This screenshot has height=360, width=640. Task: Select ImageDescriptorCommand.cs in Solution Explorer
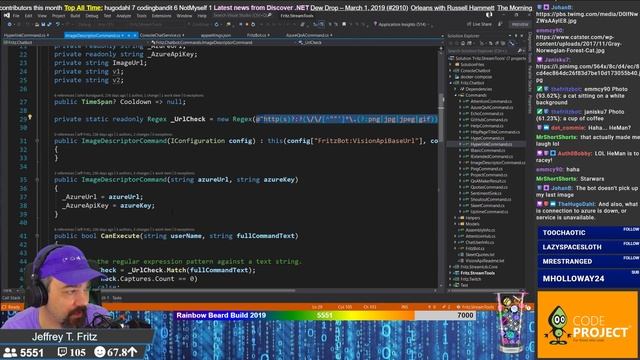(x=498, y=162)
